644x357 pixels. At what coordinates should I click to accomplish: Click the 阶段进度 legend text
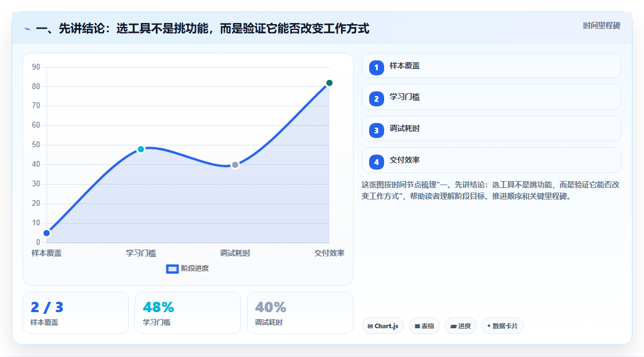click(195, 268)
